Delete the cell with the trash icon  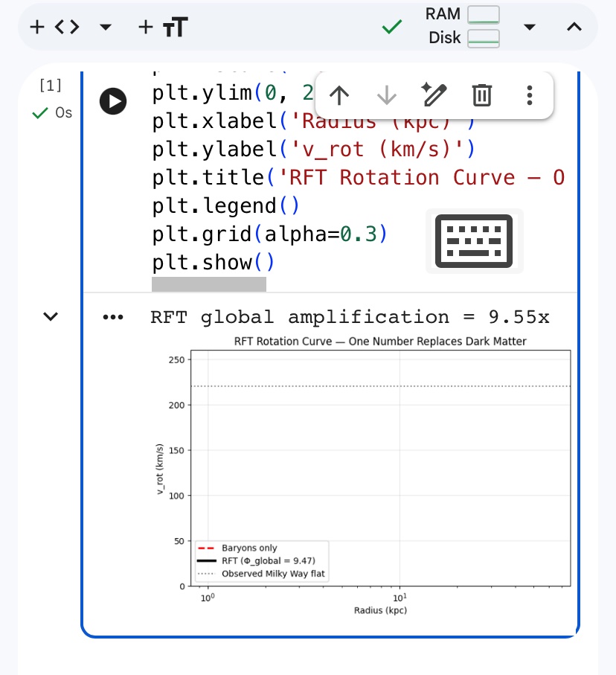pyautogui.click(x=481, y=95)
